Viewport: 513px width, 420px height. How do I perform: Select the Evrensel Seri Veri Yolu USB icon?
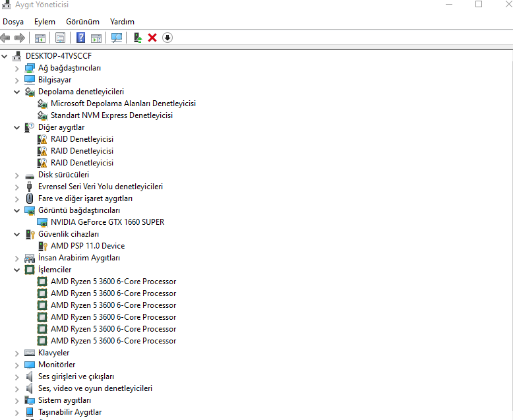tap(30, 187)
